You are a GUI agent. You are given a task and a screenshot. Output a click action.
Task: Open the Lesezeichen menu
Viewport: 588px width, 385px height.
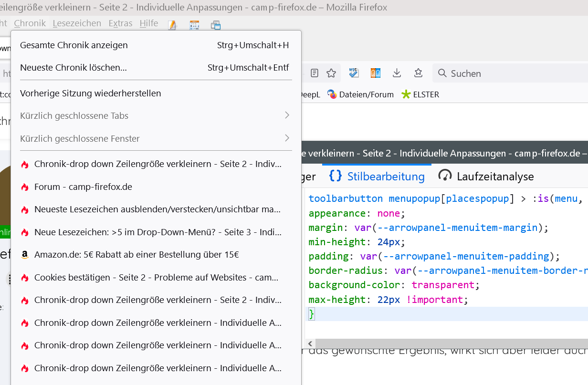click(77, 23)
